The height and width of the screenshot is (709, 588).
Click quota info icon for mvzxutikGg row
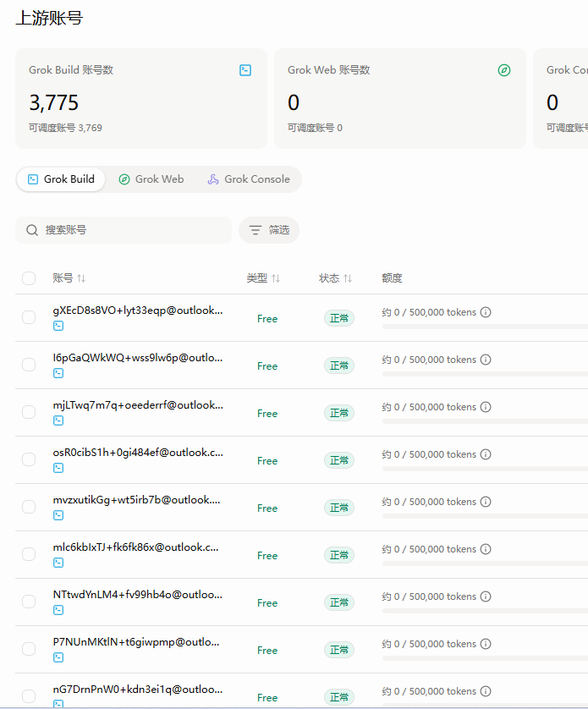click(486, 502)
